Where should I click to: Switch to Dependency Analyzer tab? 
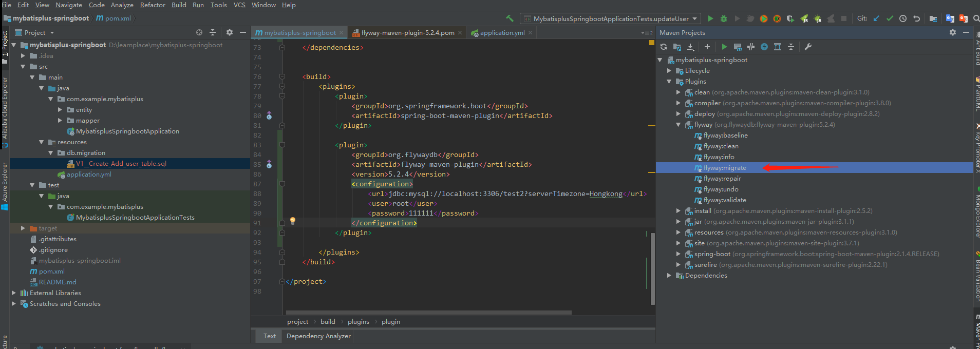[x=318, y=336]
